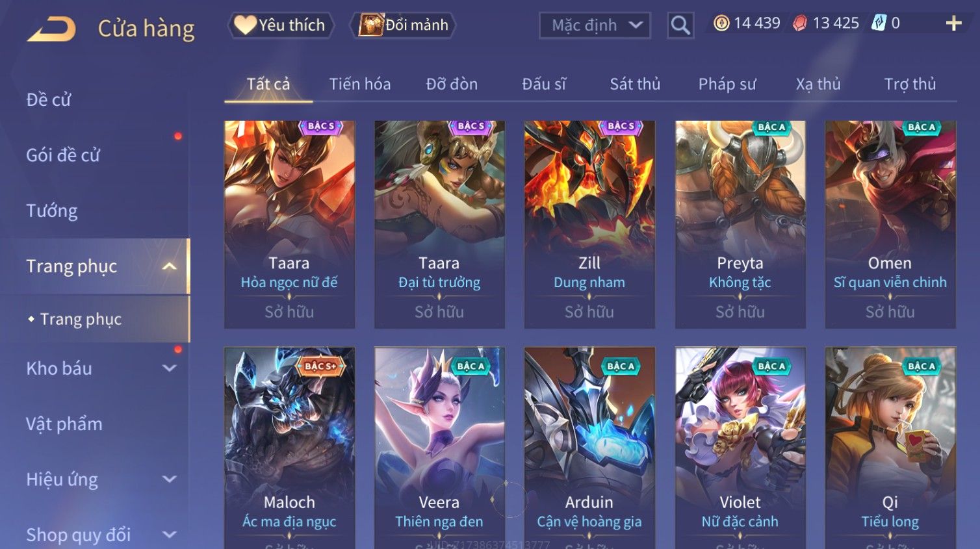Screen dimensions: 980x549
Task: Click the blue voucher currency icon
Action: 879,23
